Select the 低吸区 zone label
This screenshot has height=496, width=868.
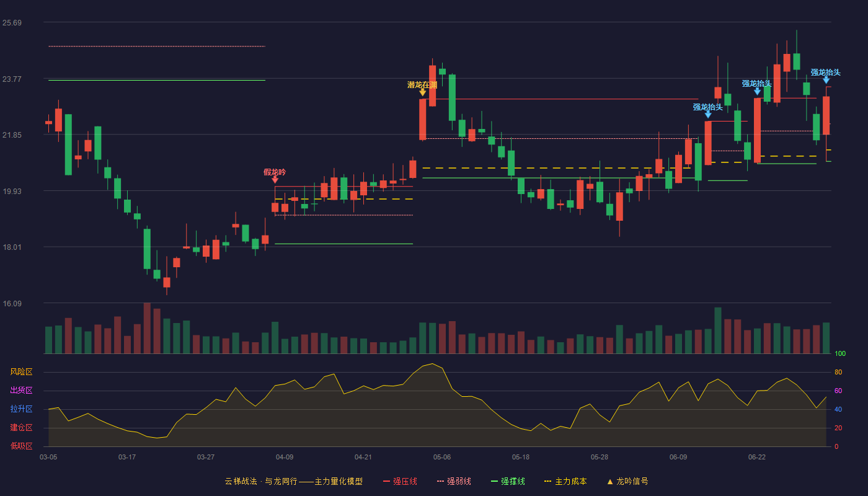[21, 446]
